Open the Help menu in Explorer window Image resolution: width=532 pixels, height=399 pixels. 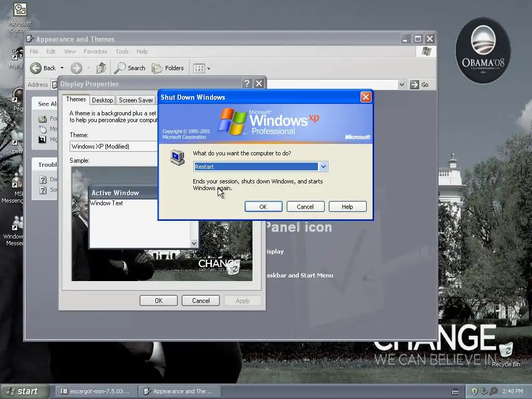(x=142, y=51)
